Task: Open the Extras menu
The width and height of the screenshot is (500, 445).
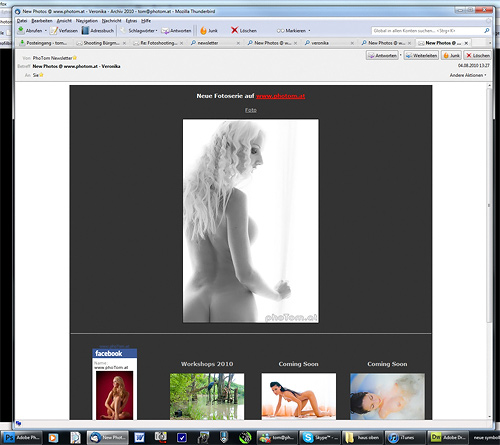Action: pos(131,21)
